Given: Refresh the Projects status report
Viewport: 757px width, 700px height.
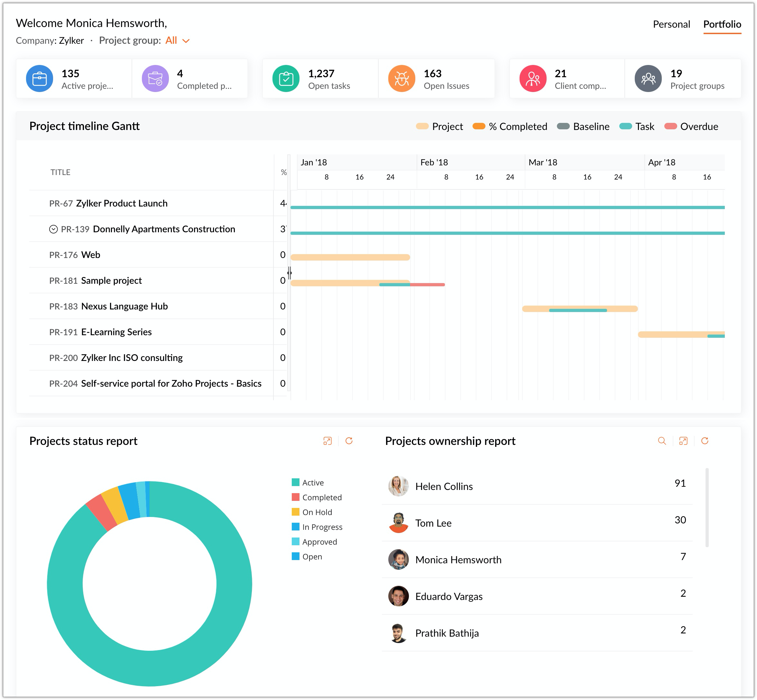Looking at the screenshot, I should coord(349,441).
